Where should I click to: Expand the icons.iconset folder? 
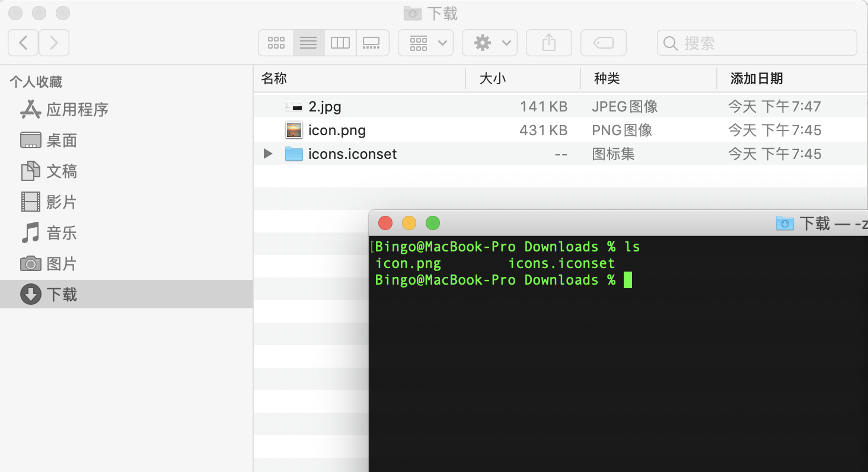click(267, 154)
